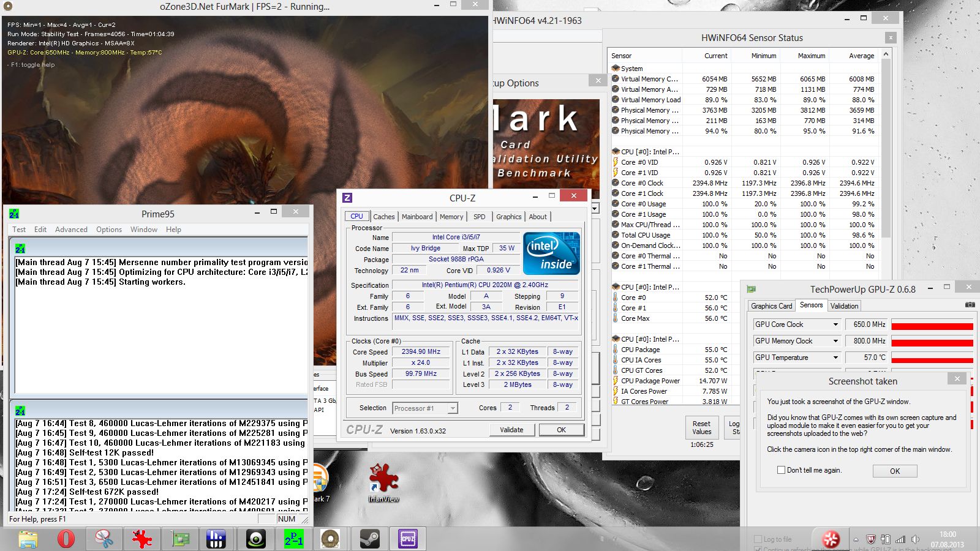The height and width of the screenshot is (551, 980).
Task: Click the McAfee tray icon
Action: [x=870, y=539]
